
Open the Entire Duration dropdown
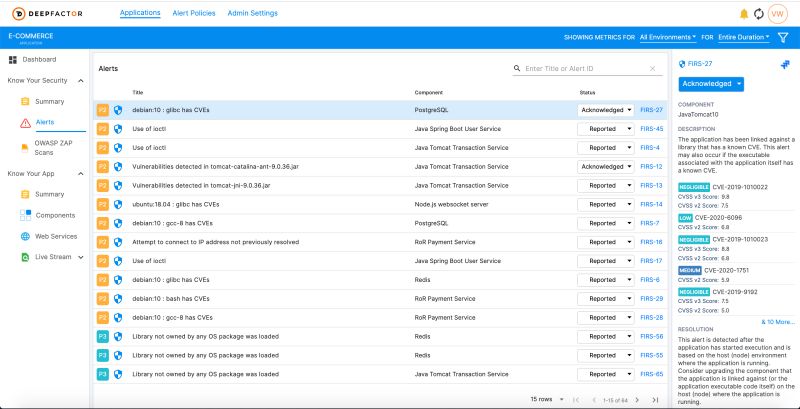coord(744,37)
